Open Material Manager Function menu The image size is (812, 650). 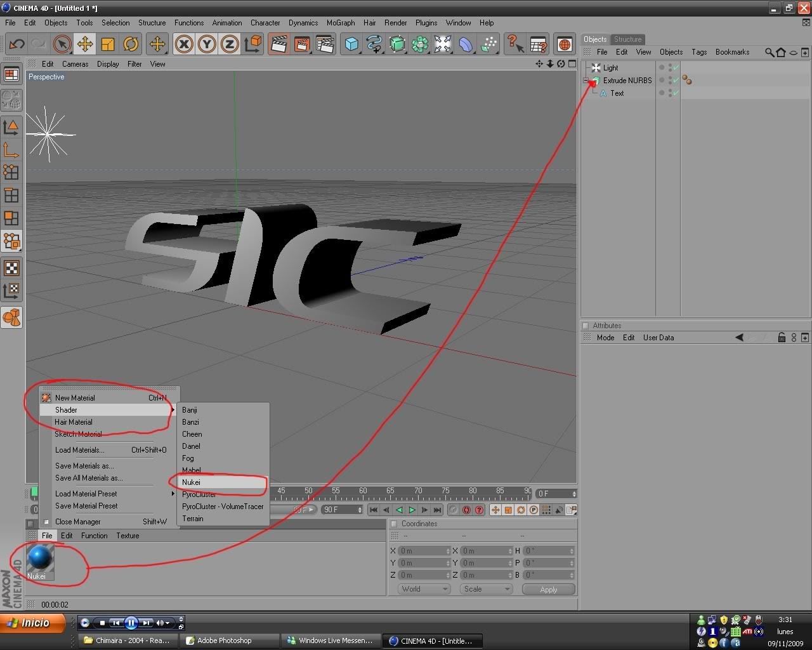tap(94, 536)
